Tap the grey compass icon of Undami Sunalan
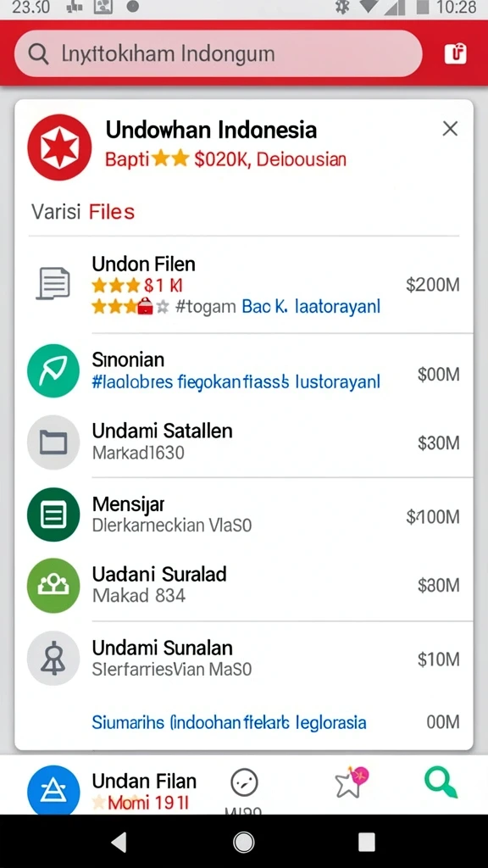 53,658
